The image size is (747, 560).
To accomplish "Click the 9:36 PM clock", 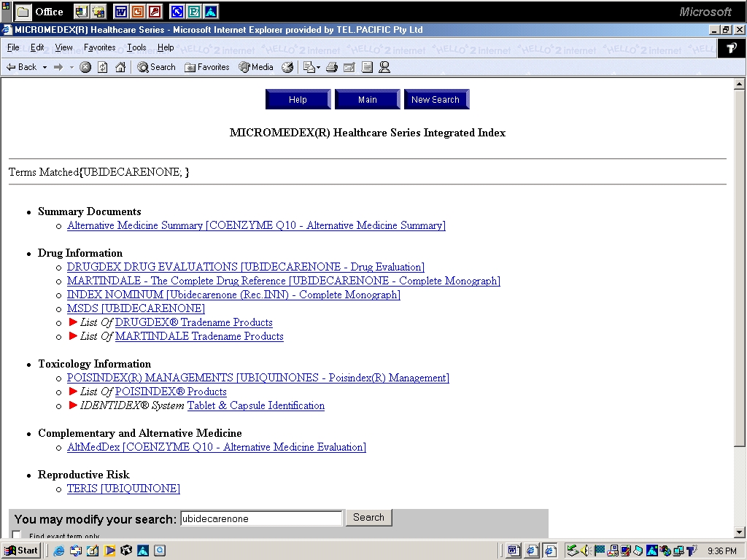I will click(721, 551).
